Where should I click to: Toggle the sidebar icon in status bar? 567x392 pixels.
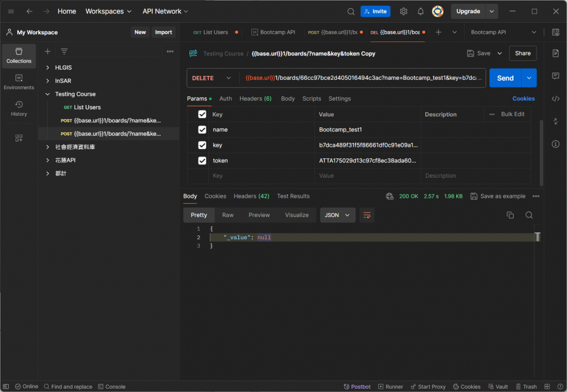pos(6,386)
